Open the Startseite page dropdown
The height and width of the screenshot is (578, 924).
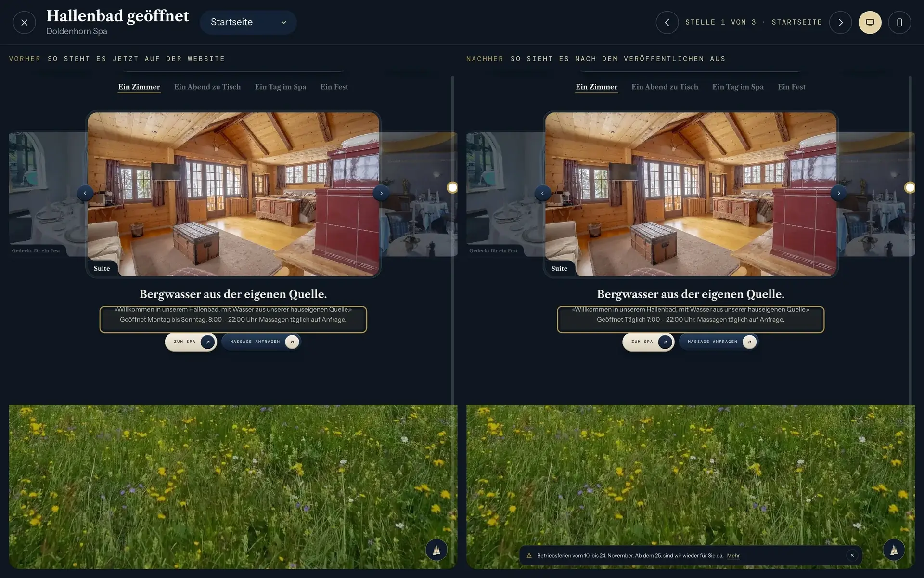[248, 22]
